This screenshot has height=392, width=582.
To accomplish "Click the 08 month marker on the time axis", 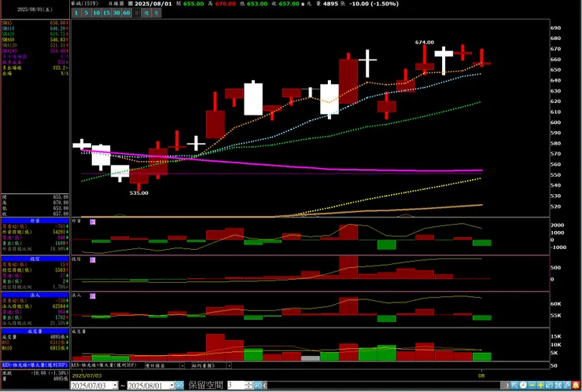I will [x=482, y=376].
